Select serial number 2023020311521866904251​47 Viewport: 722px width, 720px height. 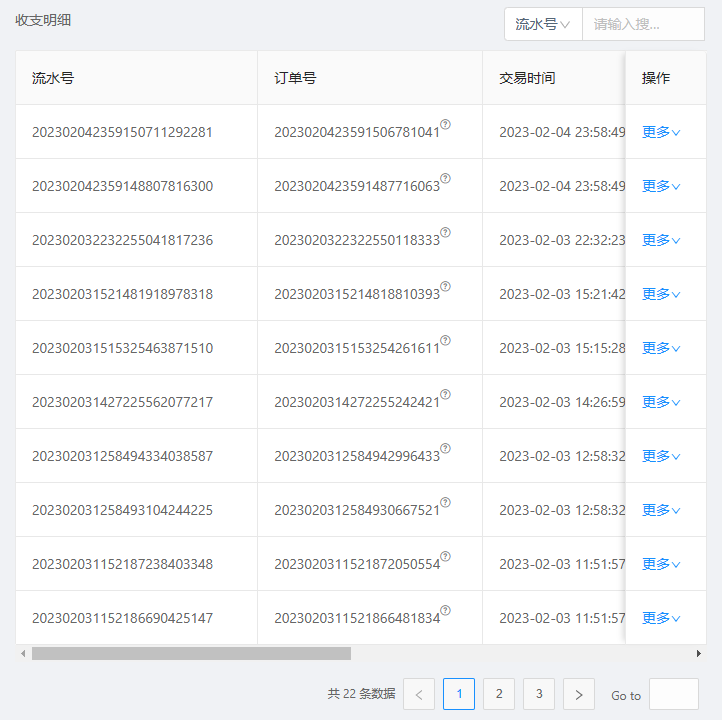point(122,618)
